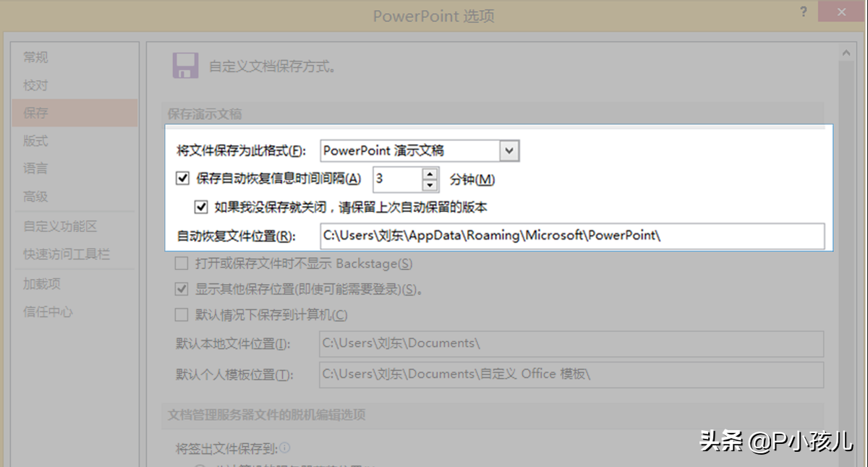Click the 将文件保存为此格式 label

(242, 151)
